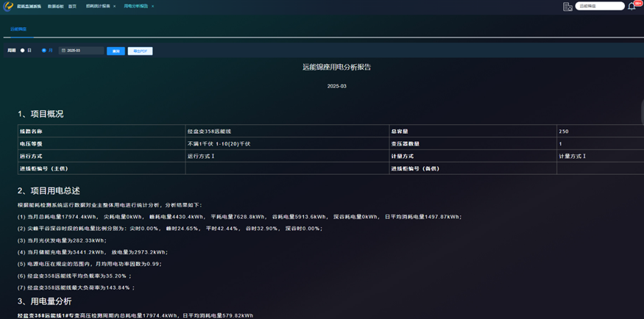Open the notification bell
The height and width of the screenshot is (319, 644).
point(631,6)
